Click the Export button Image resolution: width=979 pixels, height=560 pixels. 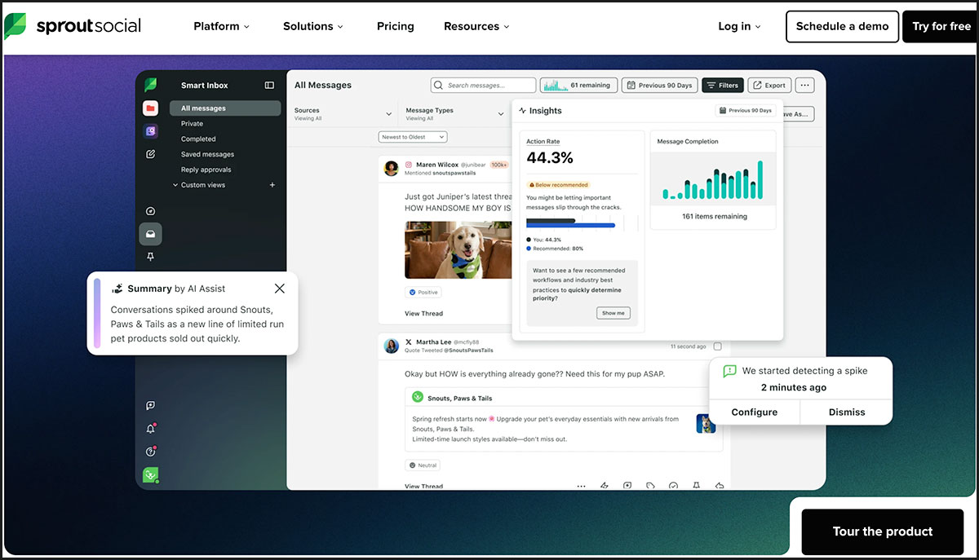(769, 85)
